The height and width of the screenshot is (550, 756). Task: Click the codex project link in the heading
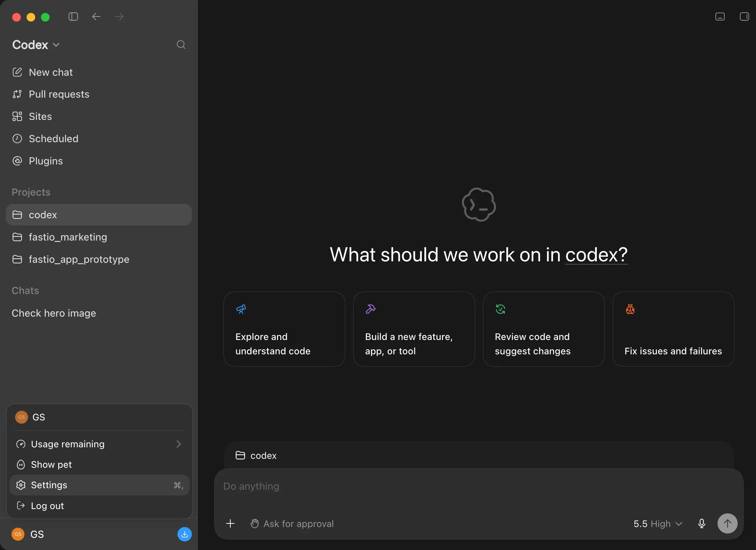596,255
